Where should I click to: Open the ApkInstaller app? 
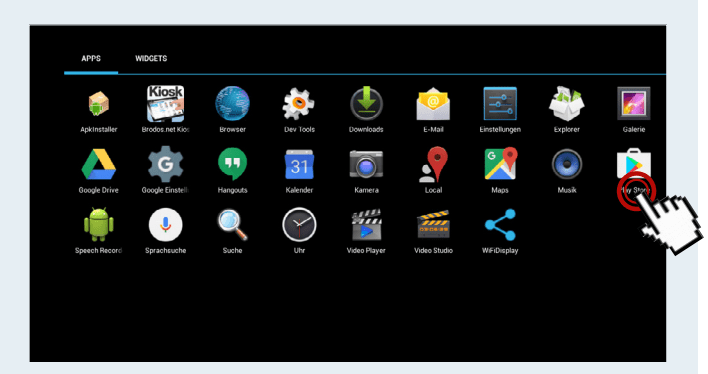coord(98,104)
